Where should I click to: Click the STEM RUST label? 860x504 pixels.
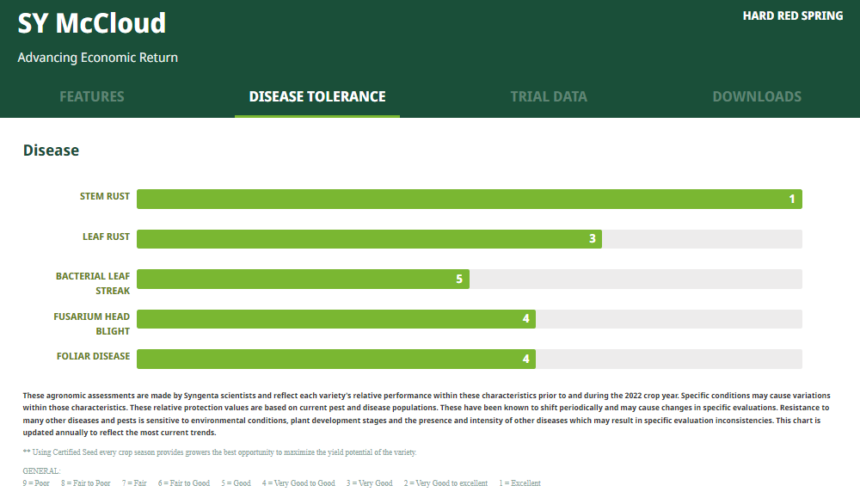[105, 196]
